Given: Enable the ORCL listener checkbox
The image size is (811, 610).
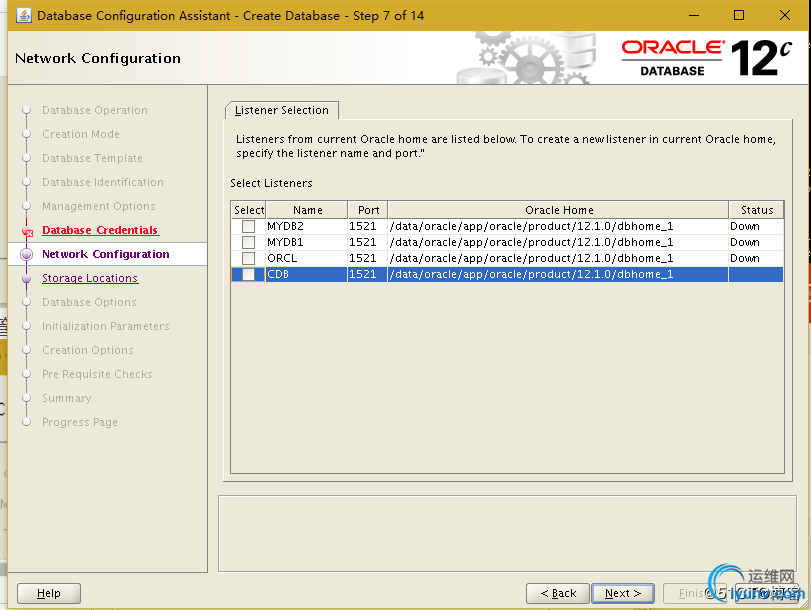Looking at the screenshot, I should (248, 258).
